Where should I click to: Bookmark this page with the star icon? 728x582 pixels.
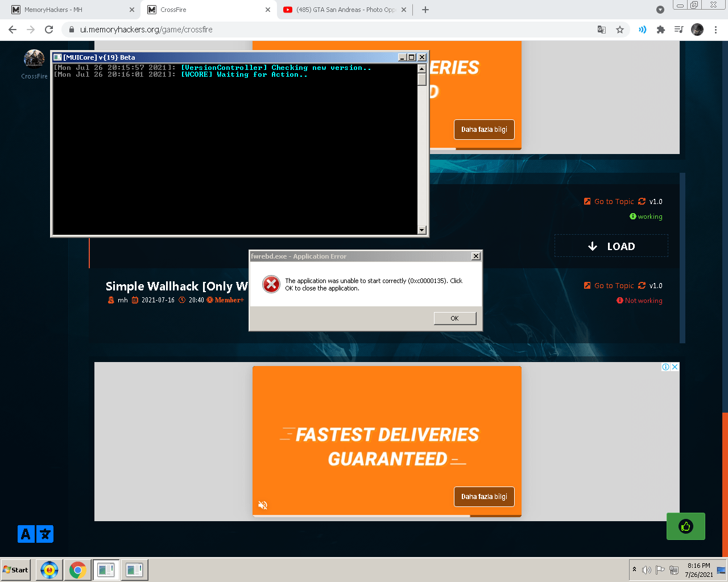620,30
